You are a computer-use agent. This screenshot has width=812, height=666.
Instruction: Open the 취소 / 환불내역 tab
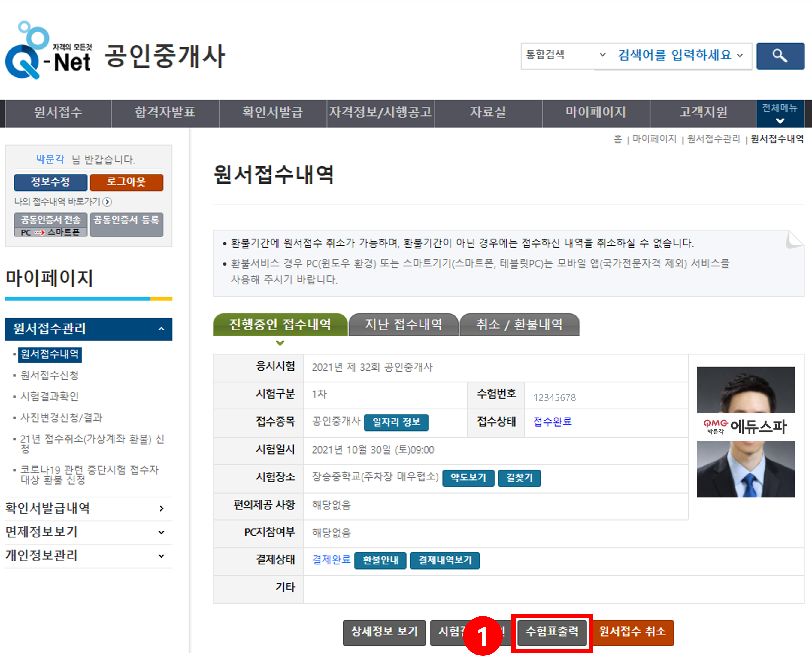[x=520, y=324]
